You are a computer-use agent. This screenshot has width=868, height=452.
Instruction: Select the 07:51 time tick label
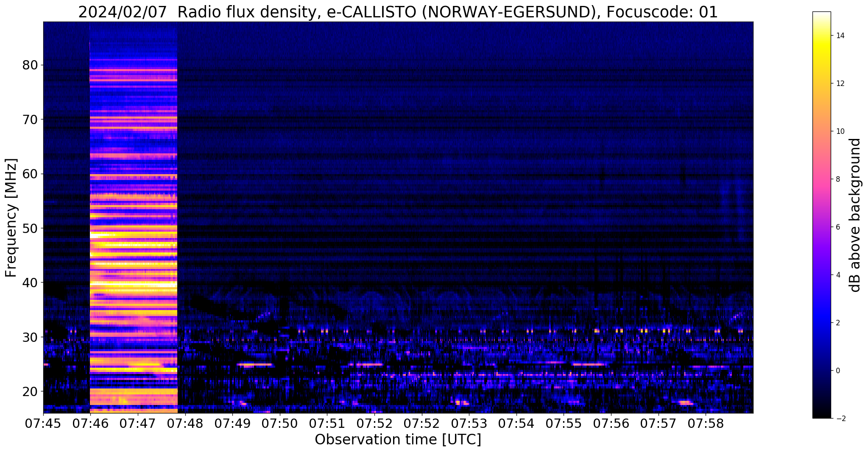click(327, 423)
